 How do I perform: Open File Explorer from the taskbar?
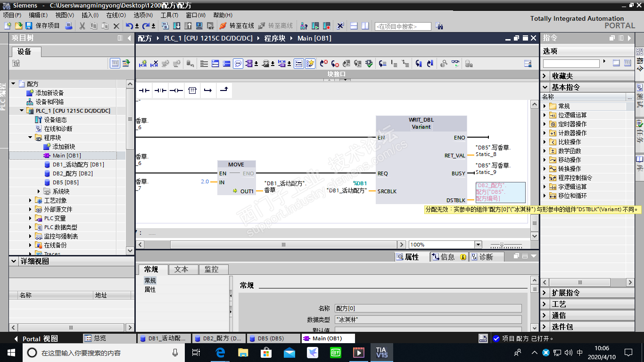(x=243, y=352)
